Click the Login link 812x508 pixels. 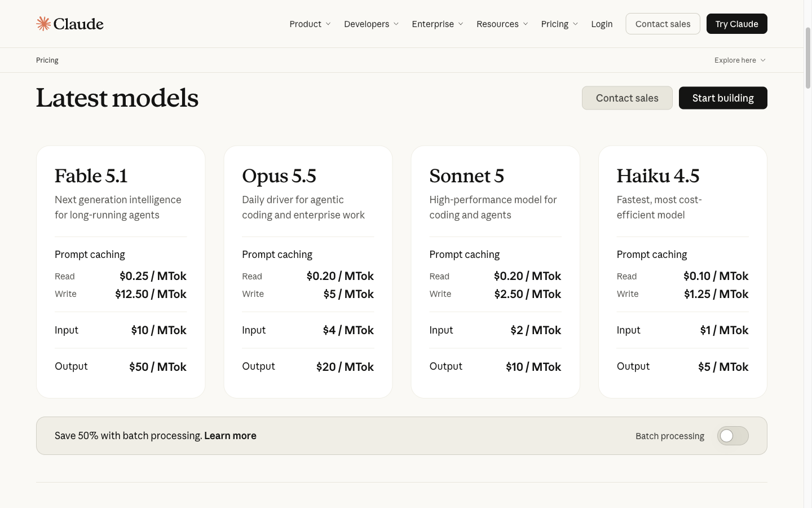point(602,24)
